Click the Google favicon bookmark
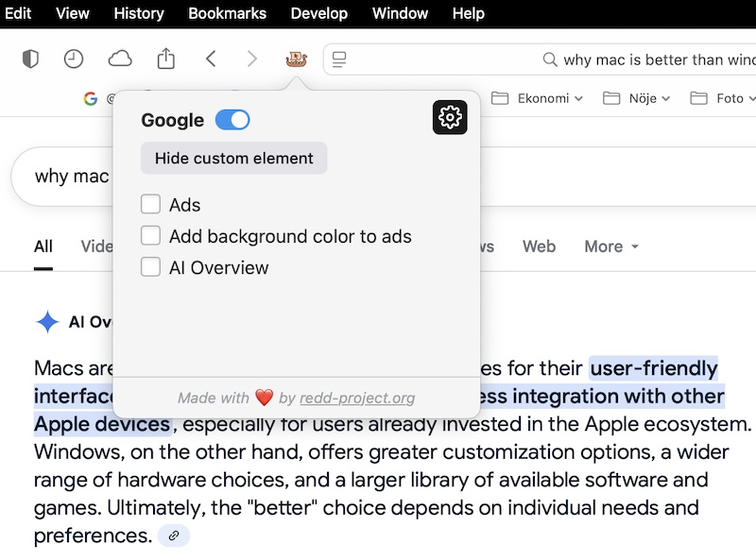This screenshot has width=756, height=560. 90,99
